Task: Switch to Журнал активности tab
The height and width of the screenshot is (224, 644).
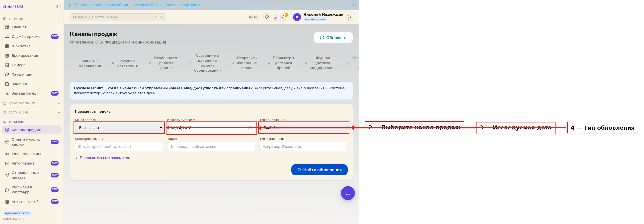Action: 126,63
